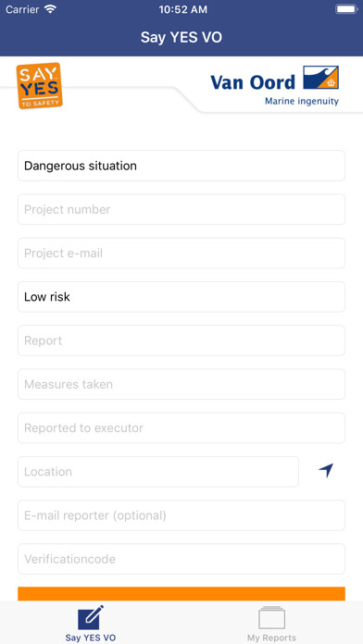Screen dimensions: 363x644
Task: Tap into the Report text field
Action: tap(181, 341)
